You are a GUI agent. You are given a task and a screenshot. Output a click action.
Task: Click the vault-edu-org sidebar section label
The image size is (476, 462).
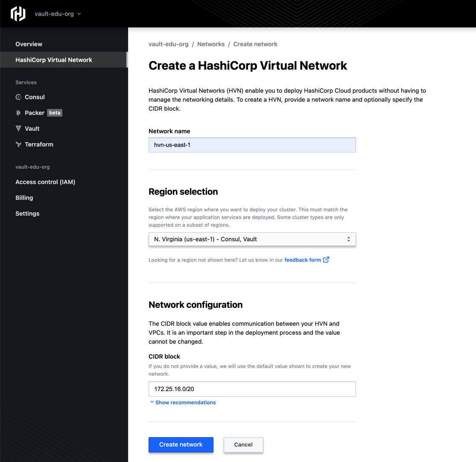coord(32,167)
